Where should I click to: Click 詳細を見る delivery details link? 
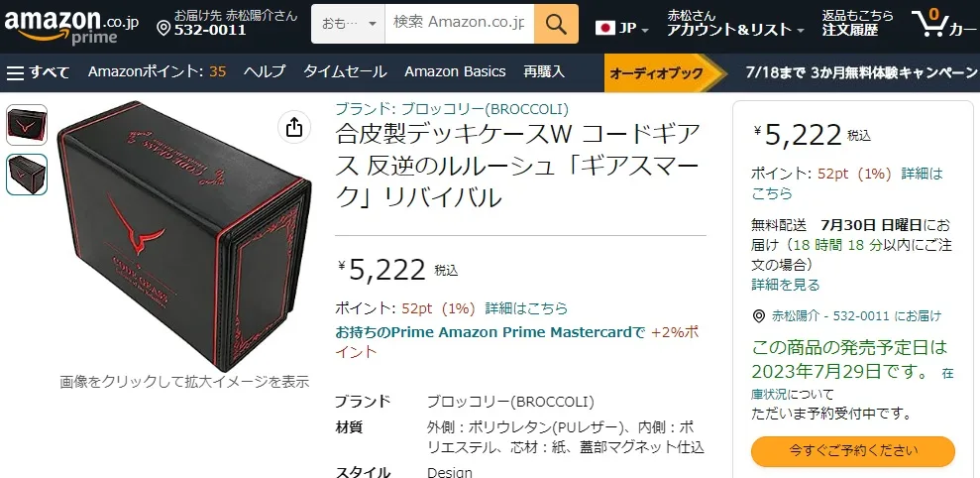pyautogui.click(x=786, y=286)
